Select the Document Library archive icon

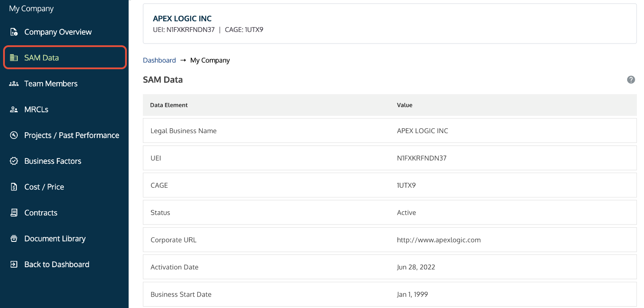click(14, 238)
